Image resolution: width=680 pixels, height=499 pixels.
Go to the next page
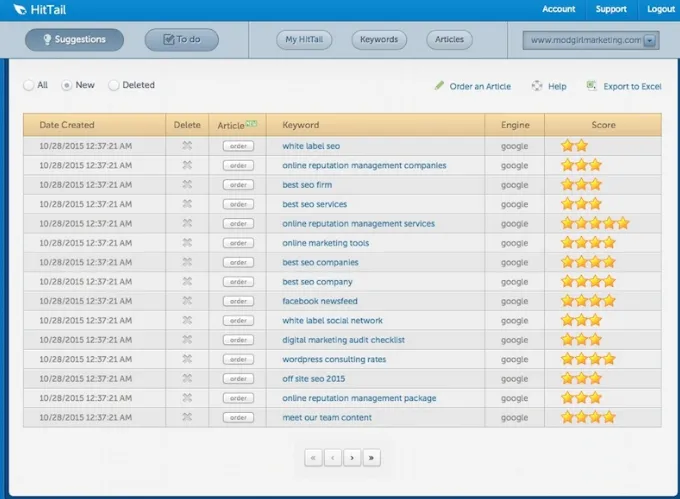pos(352,457)
